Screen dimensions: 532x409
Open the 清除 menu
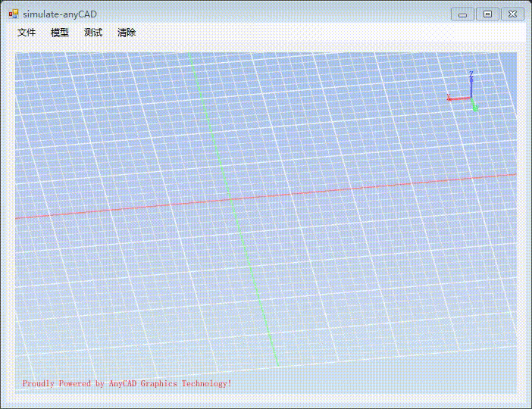coord(127,33)
